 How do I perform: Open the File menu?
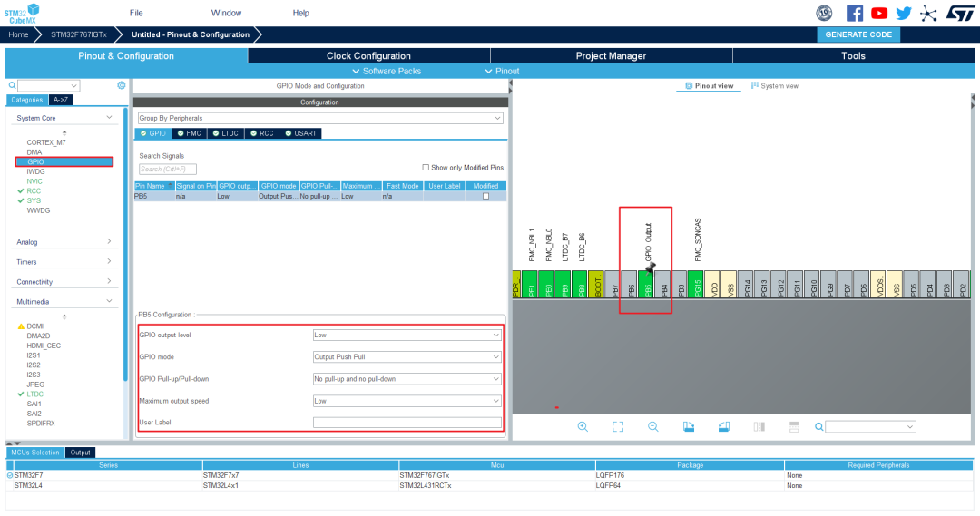point(136,13)
